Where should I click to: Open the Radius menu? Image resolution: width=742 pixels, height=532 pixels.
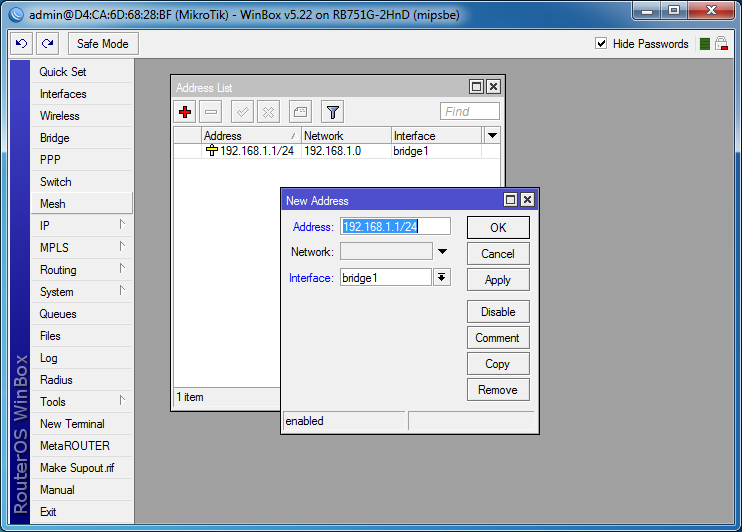pos(81,380)
